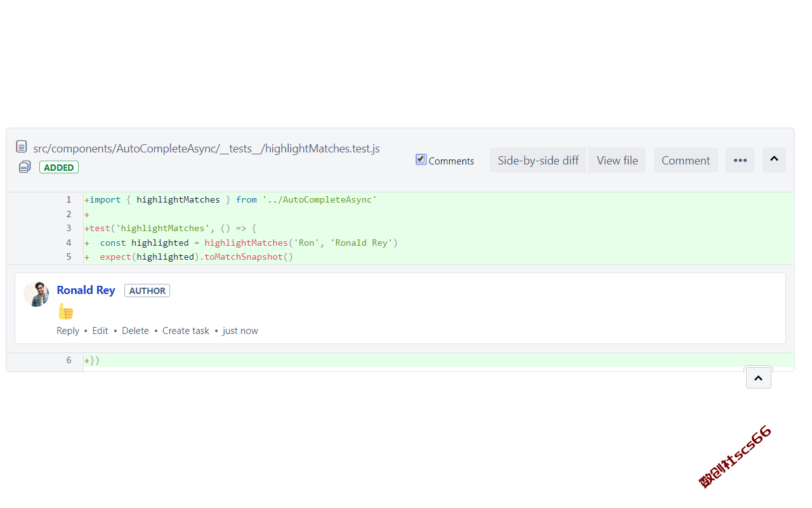Reply to Ronald Rey's comment
This screenshot has height=508, width=812.
(x=68, y=331)
